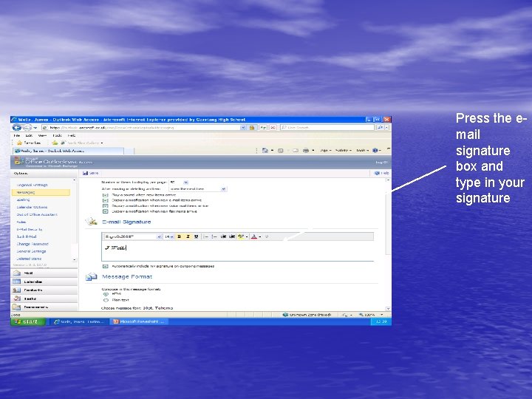532x399 pixels.
Task: Click the font color A icon
Action: 254,236
